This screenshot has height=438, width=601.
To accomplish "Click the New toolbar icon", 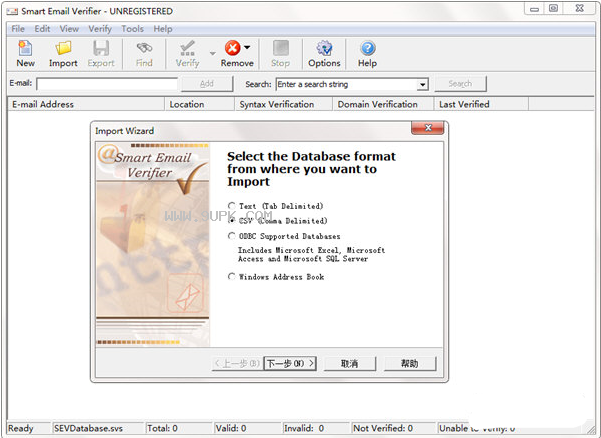I will click(25, 48).
